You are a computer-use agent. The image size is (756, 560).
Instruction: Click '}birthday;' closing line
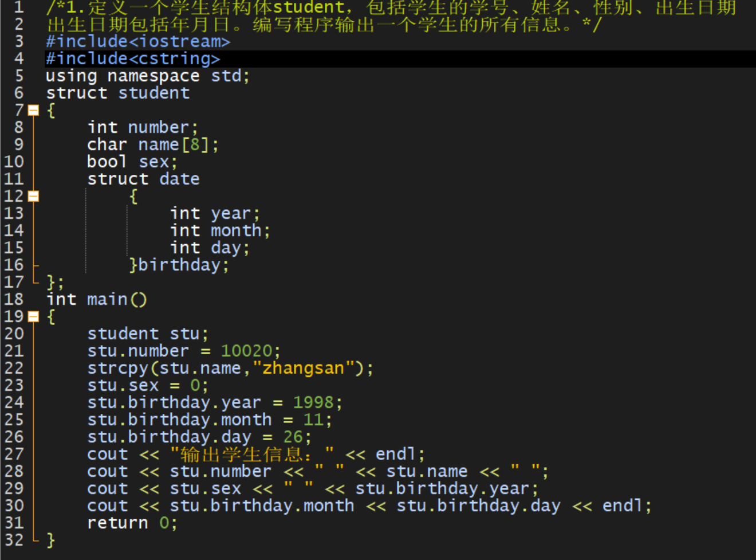(x=179, y=265)
